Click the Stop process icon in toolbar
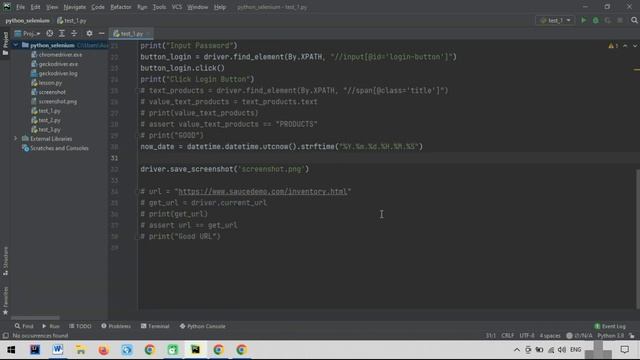The width and height of the screenshot is (640, 360). (x=620, y=20)
